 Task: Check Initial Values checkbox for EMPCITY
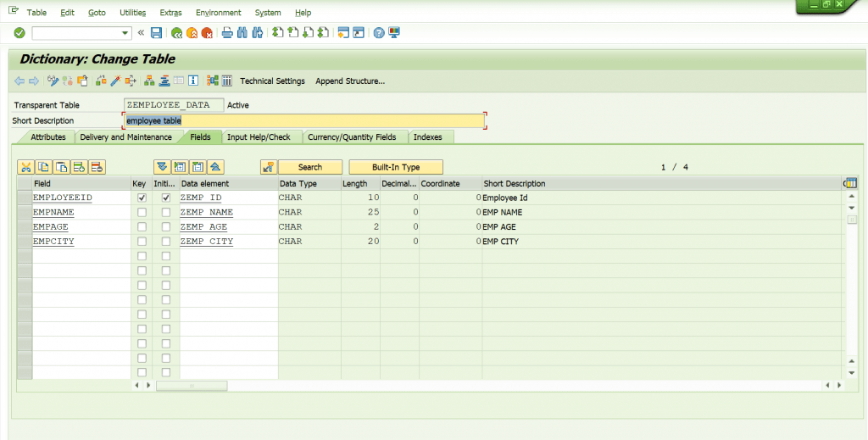166,242
